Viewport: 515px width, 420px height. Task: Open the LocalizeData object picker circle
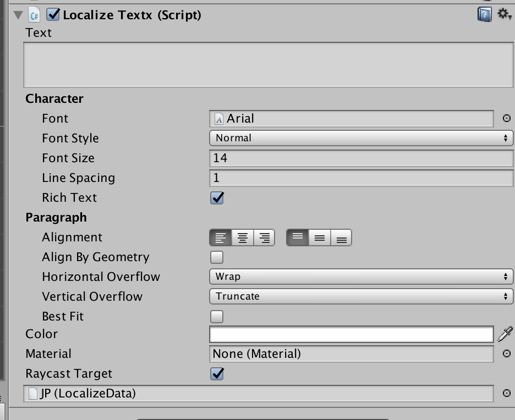tap(506, 393)
